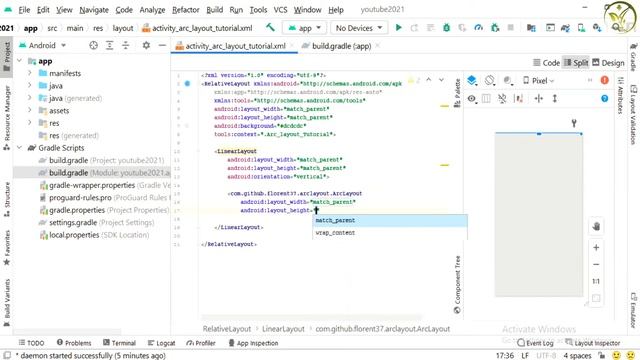Image resolution: width=640 pixels, height=360 pixels.
Task: Click the Collapse All icon in Project panel
Action: click(125, 45)
